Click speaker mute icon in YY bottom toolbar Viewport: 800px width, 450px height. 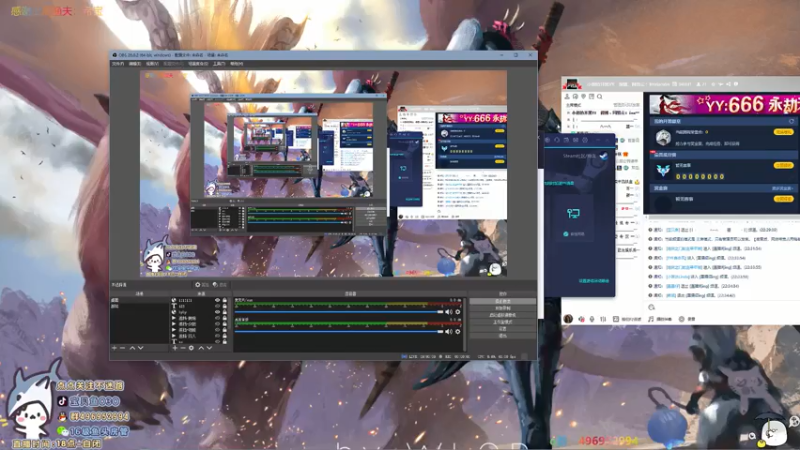581,319
